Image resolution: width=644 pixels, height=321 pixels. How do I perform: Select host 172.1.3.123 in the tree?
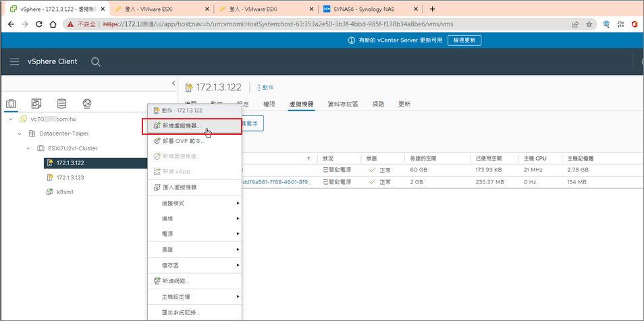point(70,177)
